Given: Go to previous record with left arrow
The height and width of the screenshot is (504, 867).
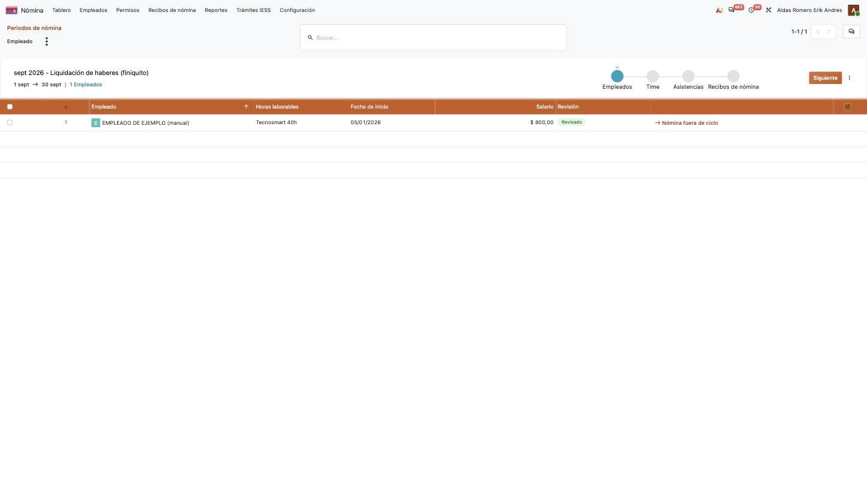Looking at the screenshot, I should [x=817, y=32].
